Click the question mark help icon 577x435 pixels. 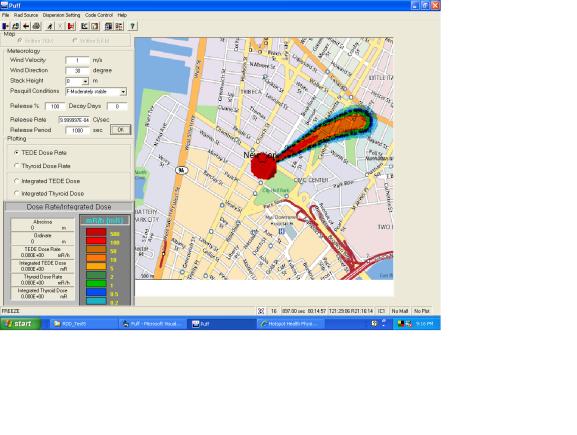pos(132,26)
